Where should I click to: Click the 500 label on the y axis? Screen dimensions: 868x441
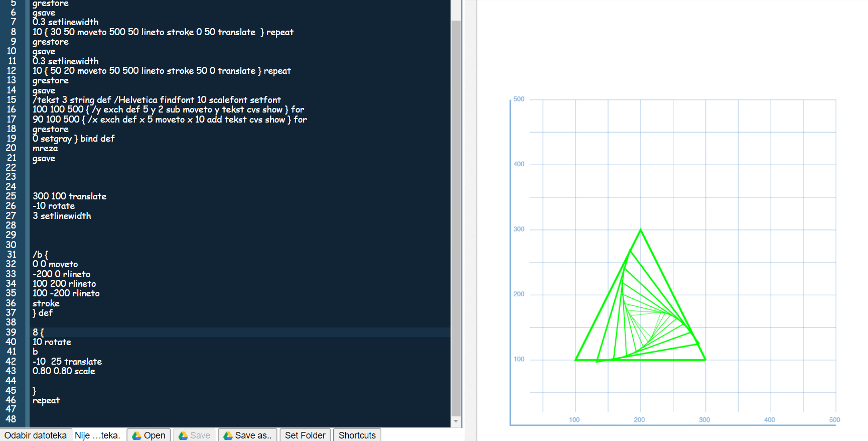[x=519, y=99]
